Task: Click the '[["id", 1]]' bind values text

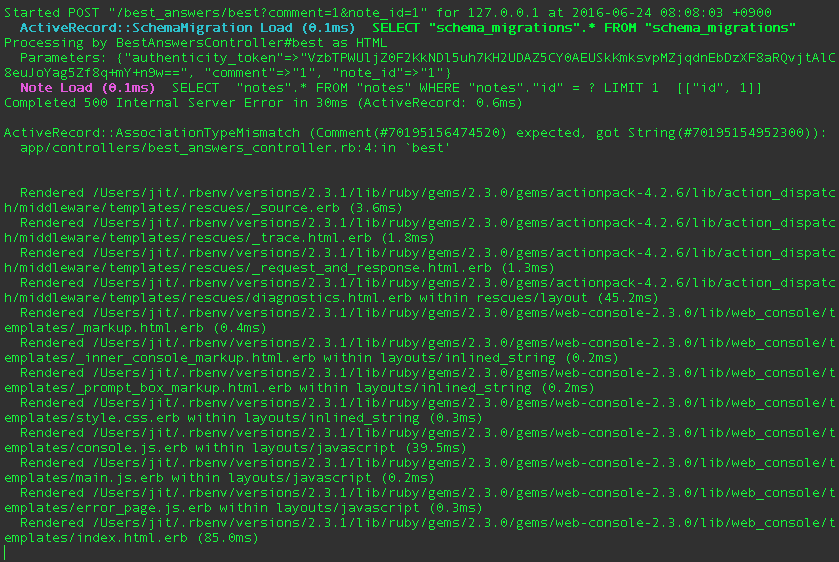Action: click(719, 87)
